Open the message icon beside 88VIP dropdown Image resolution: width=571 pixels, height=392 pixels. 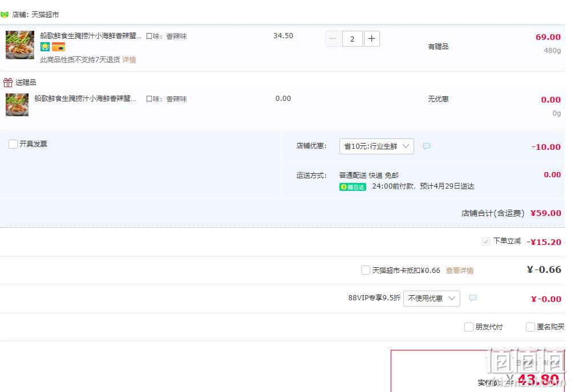(x=473, y=298)
